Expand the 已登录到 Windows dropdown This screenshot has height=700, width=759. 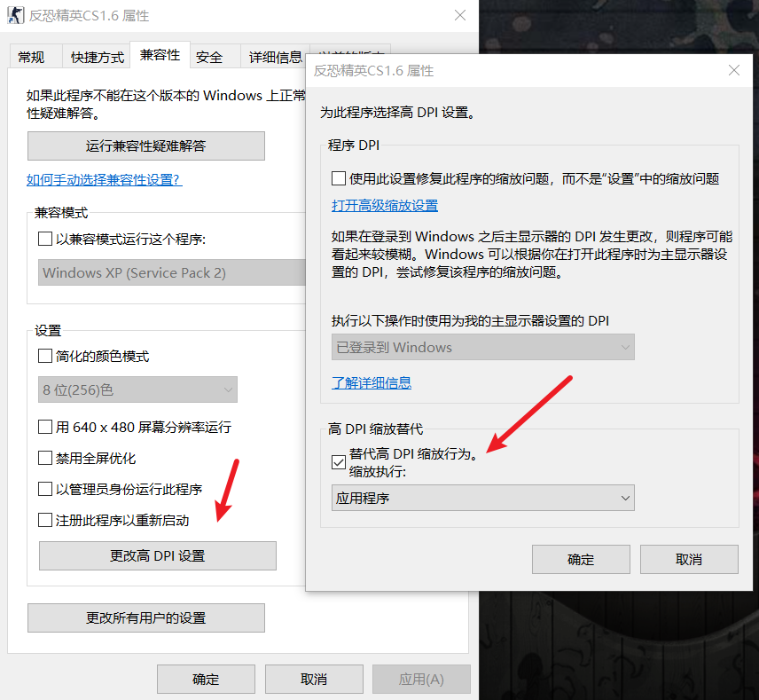click(483, 347)
